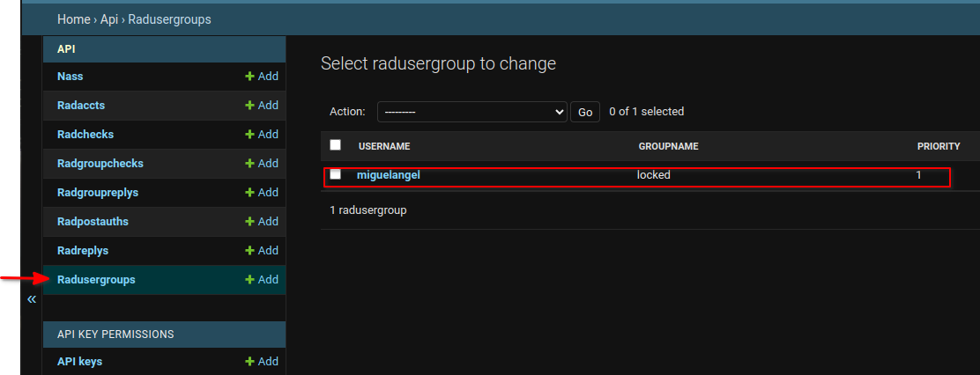Viewport: 980px width, 375px height.
Task: Open the Api breadcrumb link
Action: click(x=109, y=19)
